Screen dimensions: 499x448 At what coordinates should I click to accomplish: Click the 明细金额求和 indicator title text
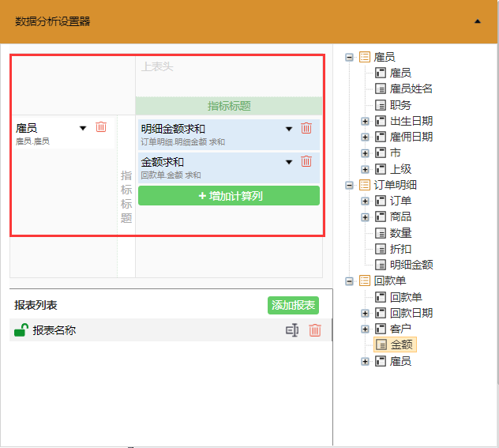coord(173,129)
